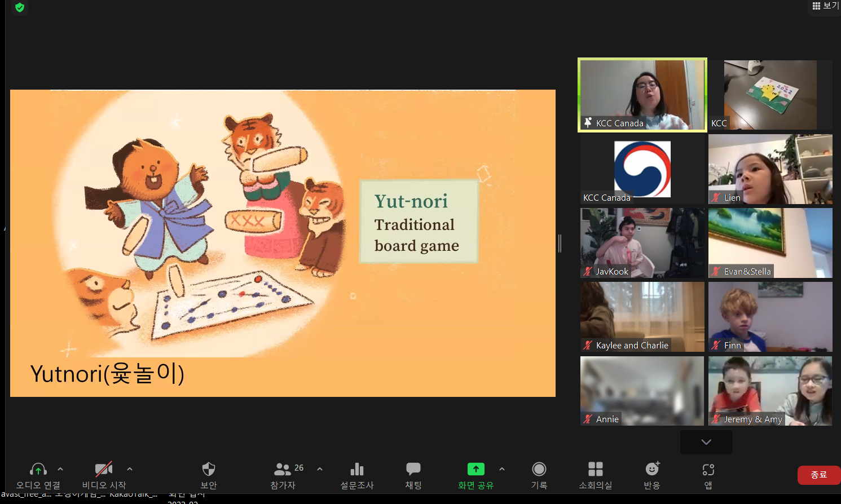Select Annie's video thumbnail
Image resolution: width=841 pixels, height=504 pixels.
coord(642,391)
